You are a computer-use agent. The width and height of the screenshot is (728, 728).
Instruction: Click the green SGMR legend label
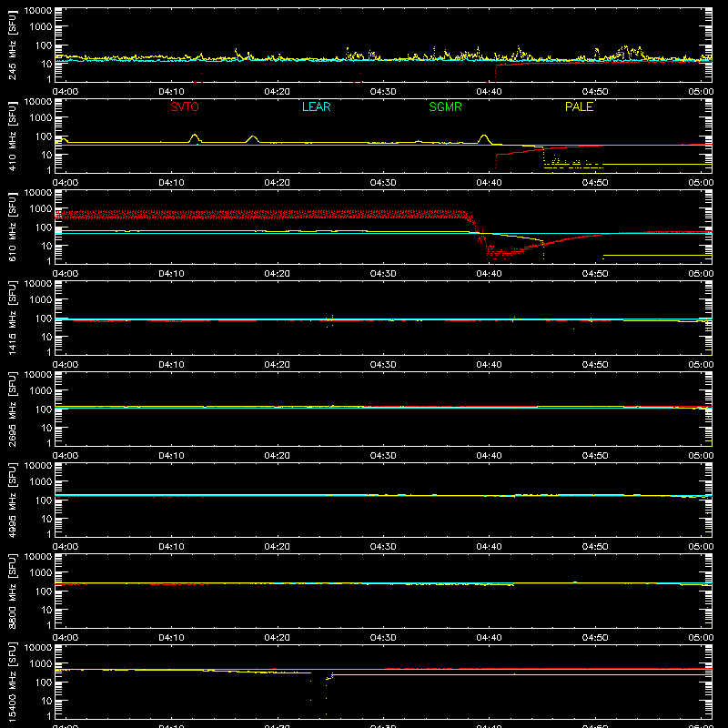(445, 106)
